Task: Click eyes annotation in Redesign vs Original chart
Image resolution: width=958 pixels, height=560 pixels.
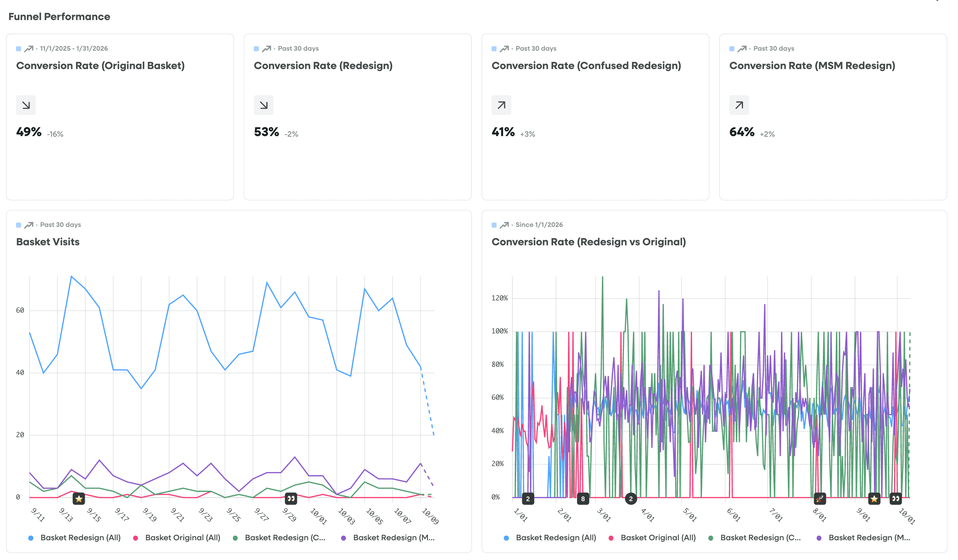Action: pos(896,499)
